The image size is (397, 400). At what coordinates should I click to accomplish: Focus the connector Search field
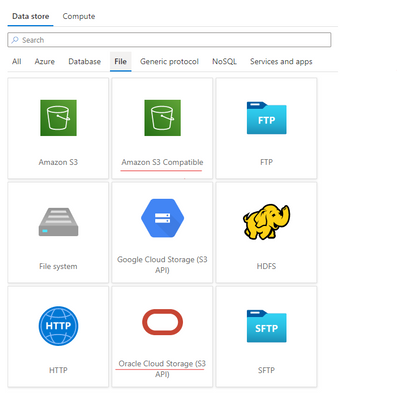tap(169, 40)
